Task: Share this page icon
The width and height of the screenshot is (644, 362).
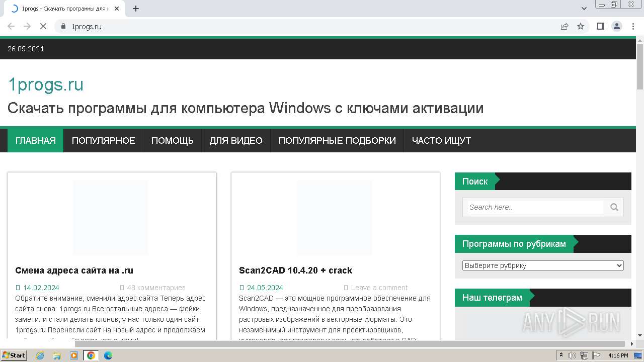Action: tap(565, 26)
